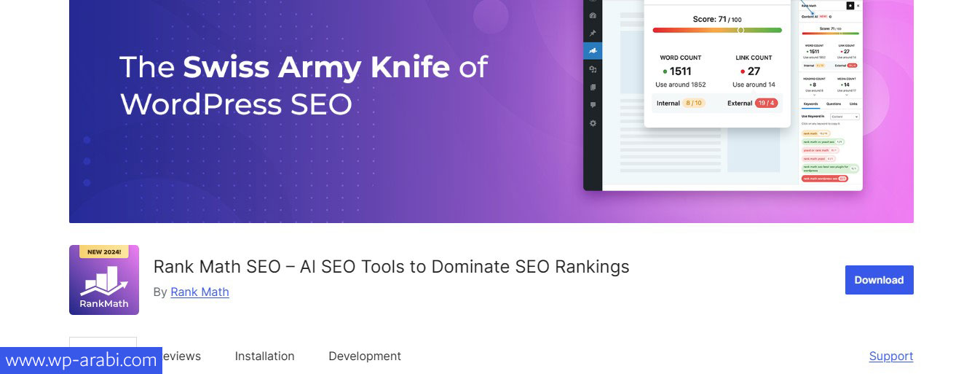Click the small score bar in side panel
This screenshot has height=374, width=980.
(x=831, y=34)
